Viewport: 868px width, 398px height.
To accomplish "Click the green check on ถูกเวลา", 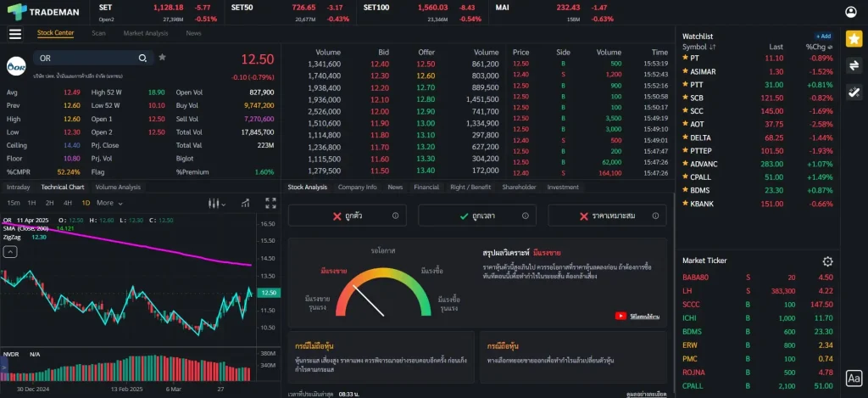I will point(464,216).
